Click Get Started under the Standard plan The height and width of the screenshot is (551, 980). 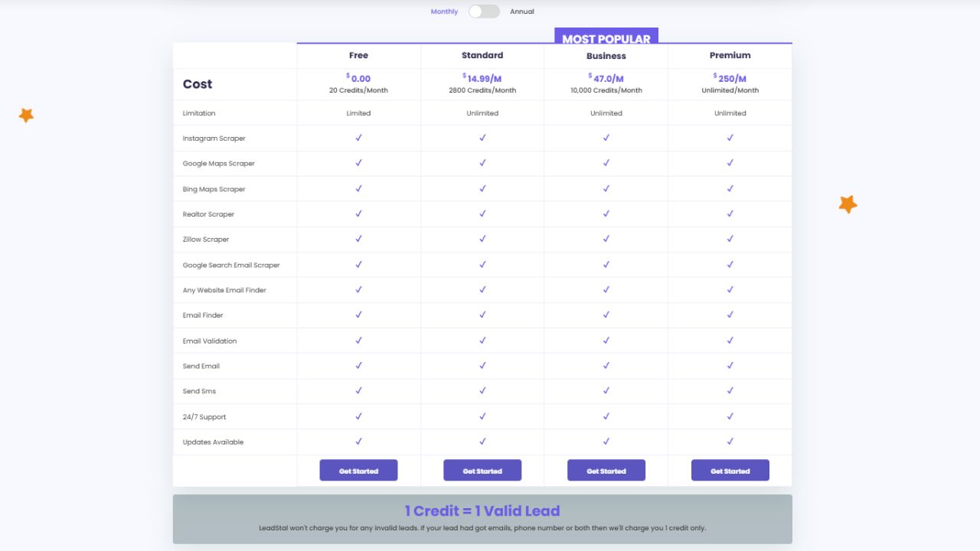[482, 471]
